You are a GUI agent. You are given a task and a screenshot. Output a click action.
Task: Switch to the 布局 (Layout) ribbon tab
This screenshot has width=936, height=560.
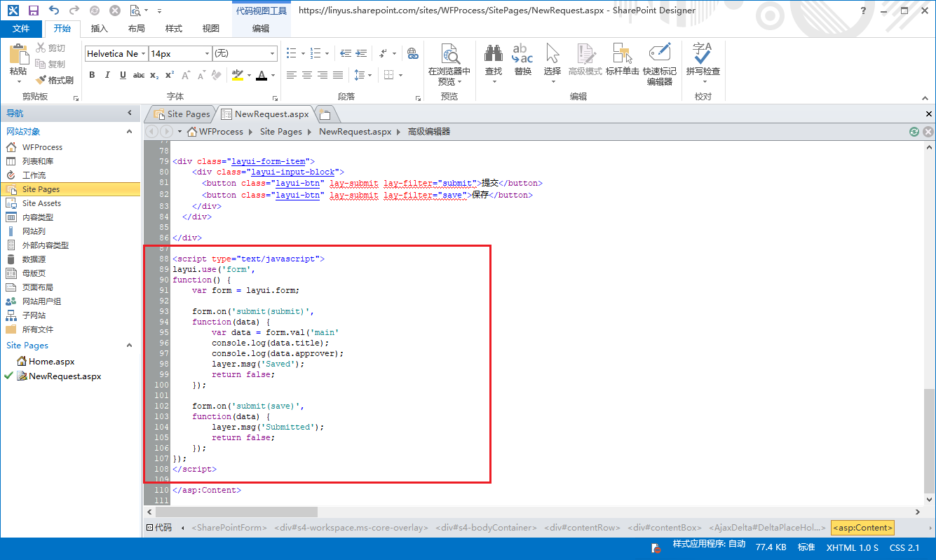[x=137, y=29]
